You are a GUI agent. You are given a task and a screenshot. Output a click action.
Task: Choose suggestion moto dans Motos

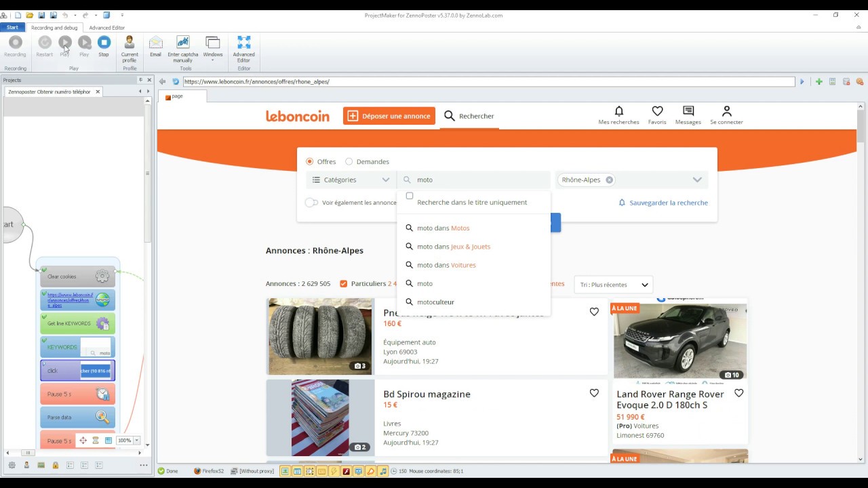coord(473,228)
